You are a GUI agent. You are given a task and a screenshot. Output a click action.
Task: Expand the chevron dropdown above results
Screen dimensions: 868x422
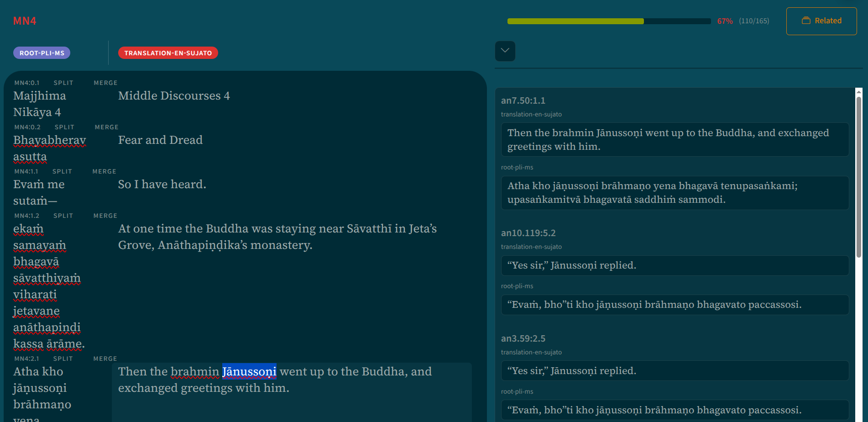click(x=505, y=51)
